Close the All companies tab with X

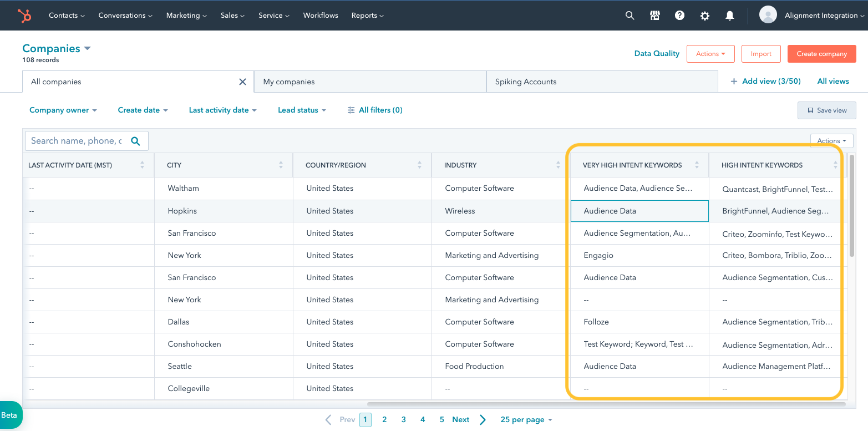point(242,82)
